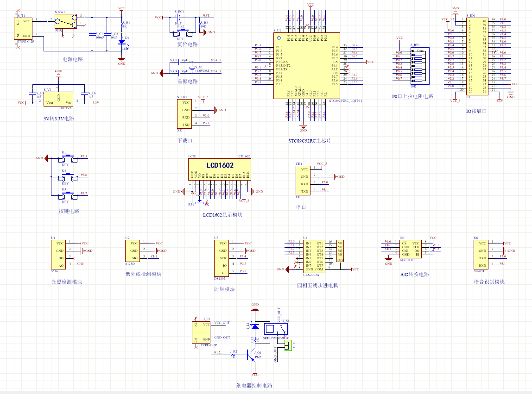Select the S_JD1 40-pin IO header
This screenshot has height=394, width=532.
coord(477,56)
